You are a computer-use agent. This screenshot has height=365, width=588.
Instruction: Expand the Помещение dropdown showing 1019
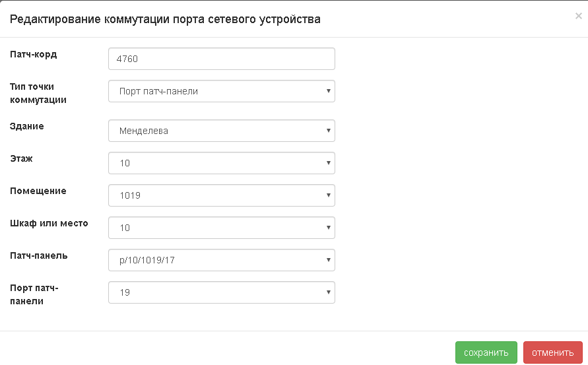221,195
